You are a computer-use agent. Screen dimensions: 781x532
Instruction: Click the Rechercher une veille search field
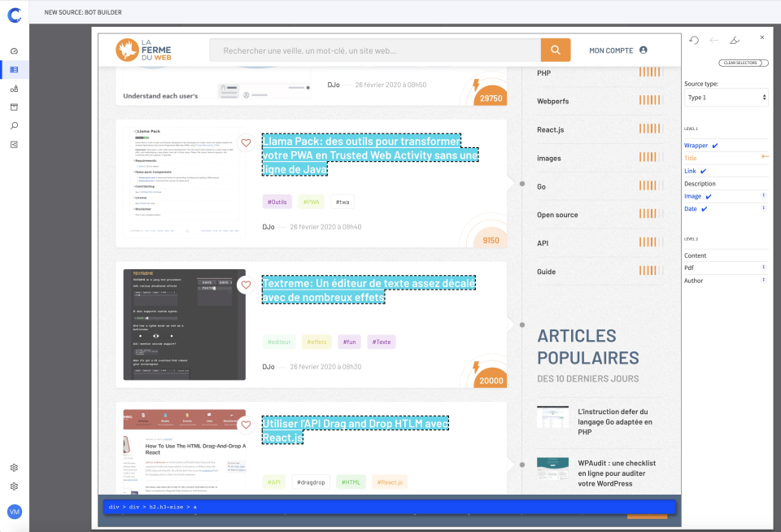tap(375, 50)
